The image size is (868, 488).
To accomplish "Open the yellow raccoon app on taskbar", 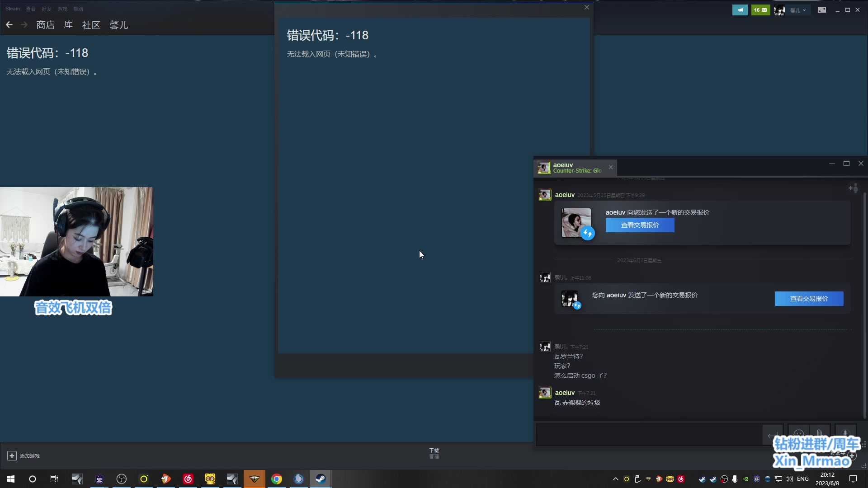I will (210, 479).
